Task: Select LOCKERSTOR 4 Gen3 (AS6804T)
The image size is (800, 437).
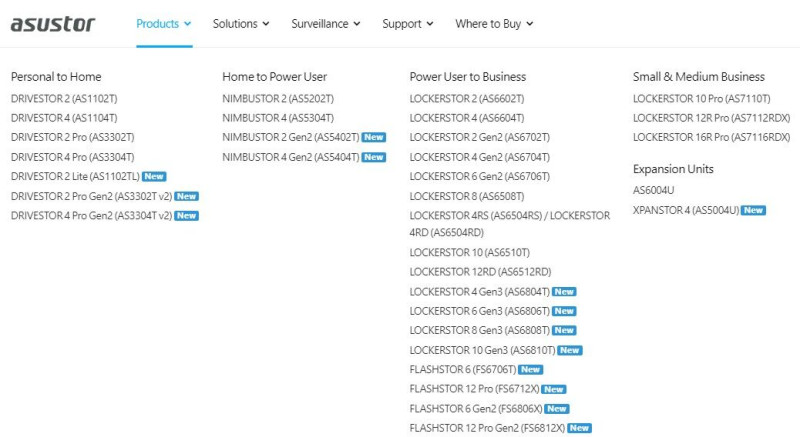Action: (x=480, y=292)
